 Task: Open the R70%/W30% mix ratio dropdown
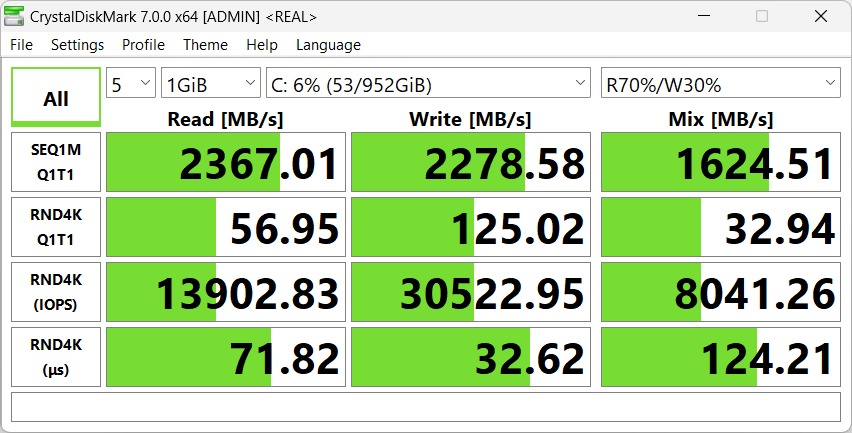coord(721,83)
